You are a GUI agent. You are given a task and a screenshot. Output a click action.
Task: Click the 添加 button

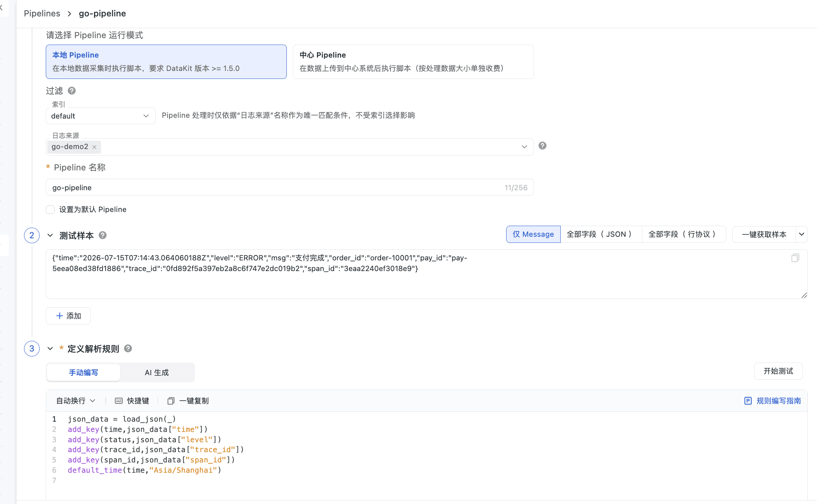tap(68, 316)
